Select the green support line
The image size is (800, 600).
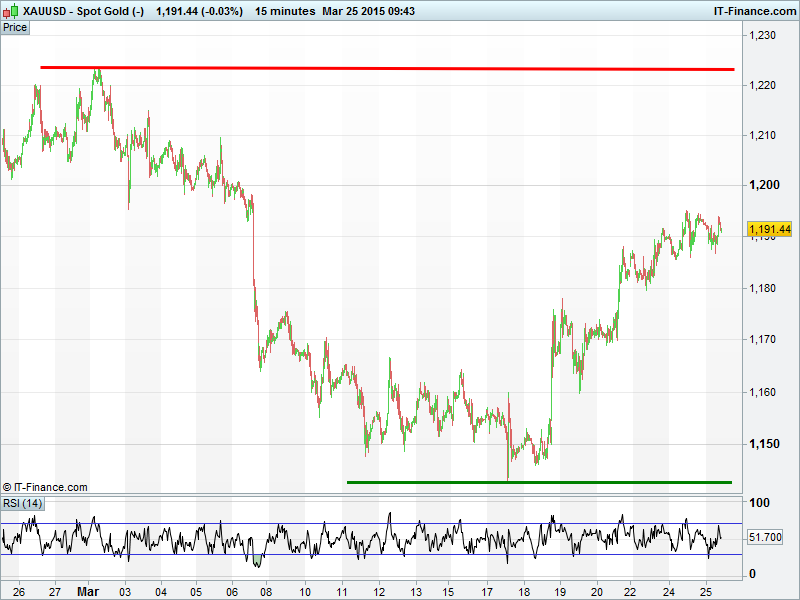click(540, 482)
